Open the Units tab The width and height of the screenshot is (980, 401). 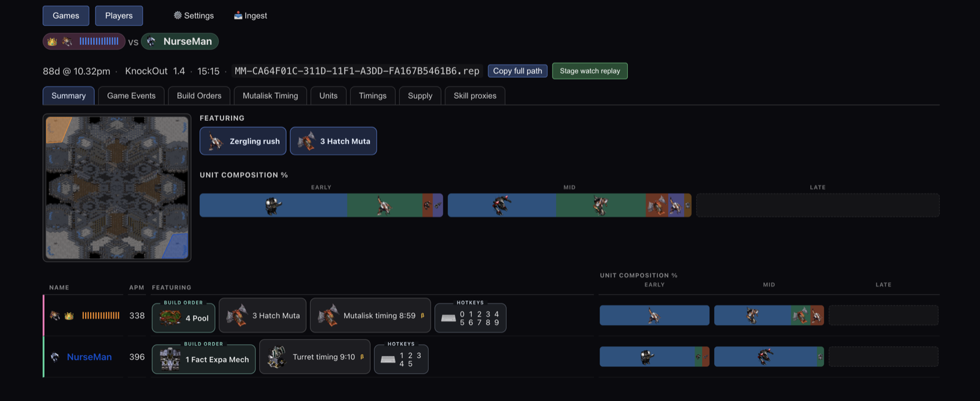(328, 96)
